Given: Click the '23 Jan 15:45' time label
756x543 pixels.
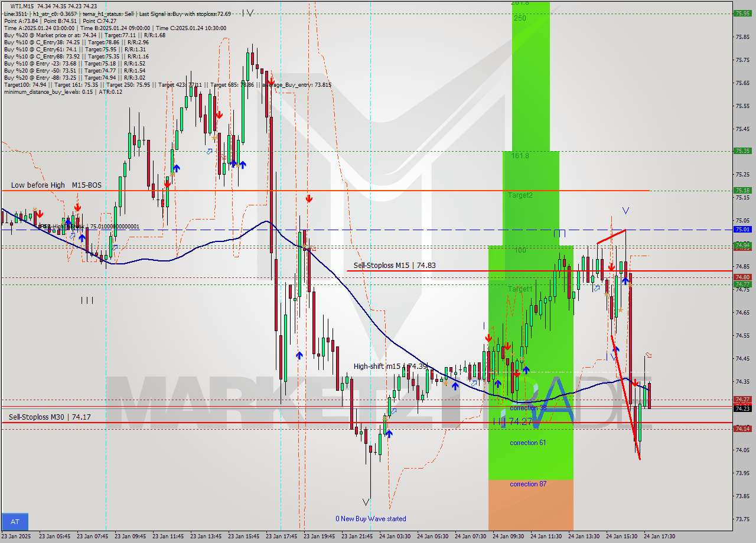Looking at the screenshot, I should [243, 537].
